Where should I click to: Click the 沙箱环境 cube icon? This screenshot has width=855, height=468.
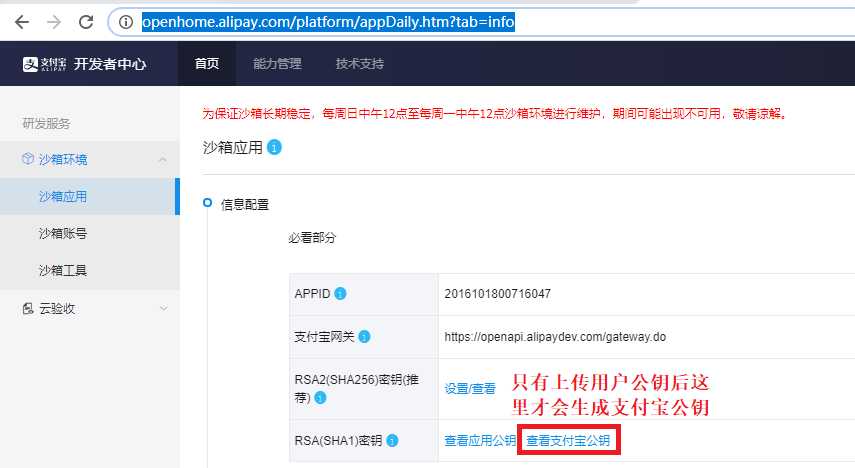point(27,159)
